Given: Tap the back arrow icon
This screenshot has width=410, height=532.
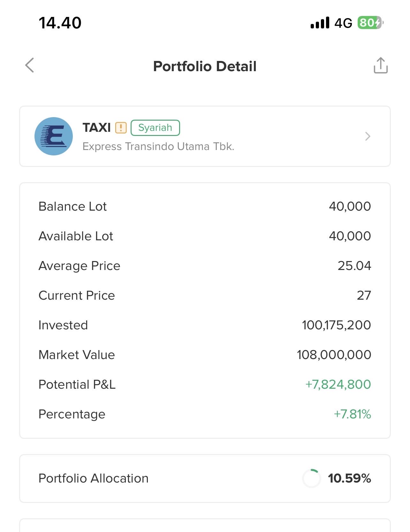Looking at the screenshot, I should (30, 65).
